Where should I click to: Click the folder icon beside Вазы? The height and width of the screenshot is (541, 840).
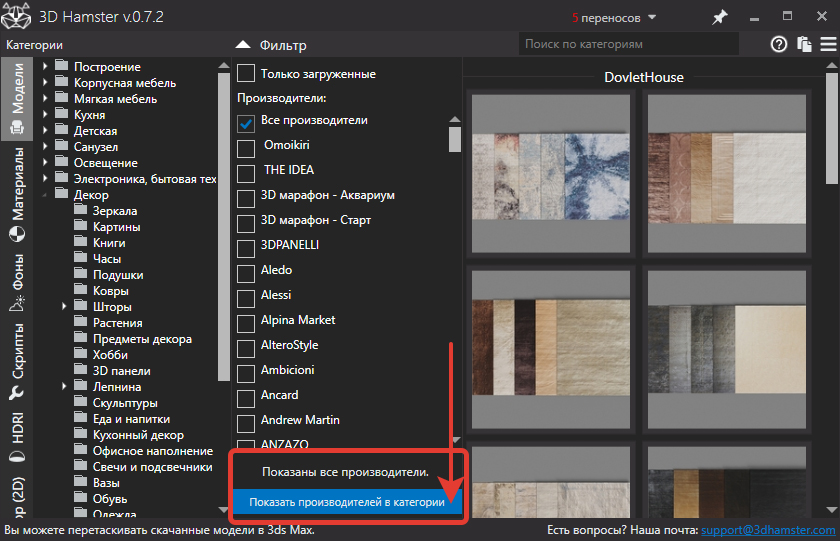pos(80,482)
